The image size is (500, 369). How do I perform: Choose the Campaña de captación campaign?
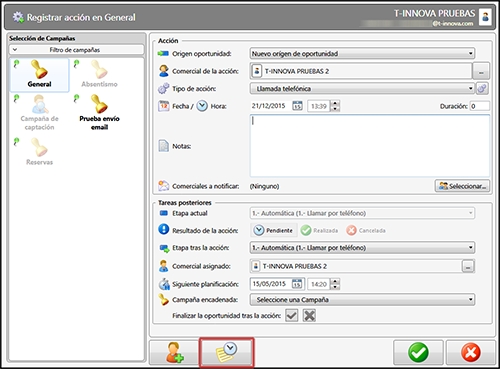(39, 113)
